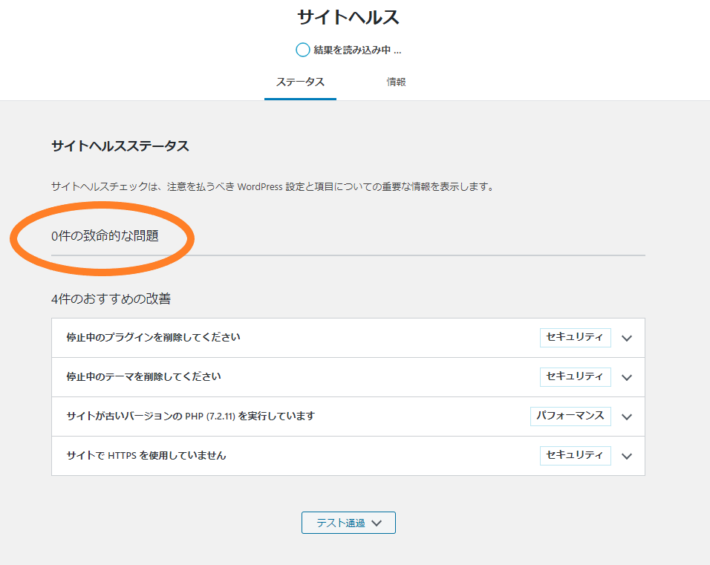Click the セキュリティ badge on the plugins row
Screen dimensions: 710x565
point(575,337)
